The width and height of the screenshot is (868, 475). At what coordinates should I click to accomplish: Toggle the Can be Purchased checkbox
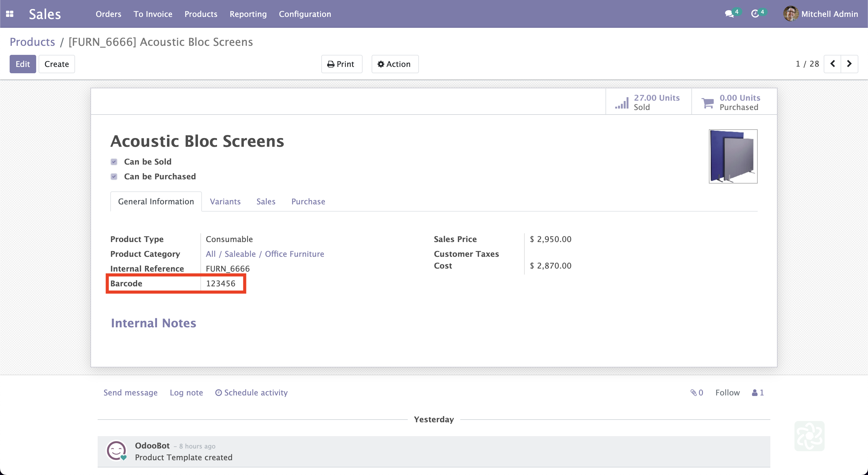click(x=114, y=177)
